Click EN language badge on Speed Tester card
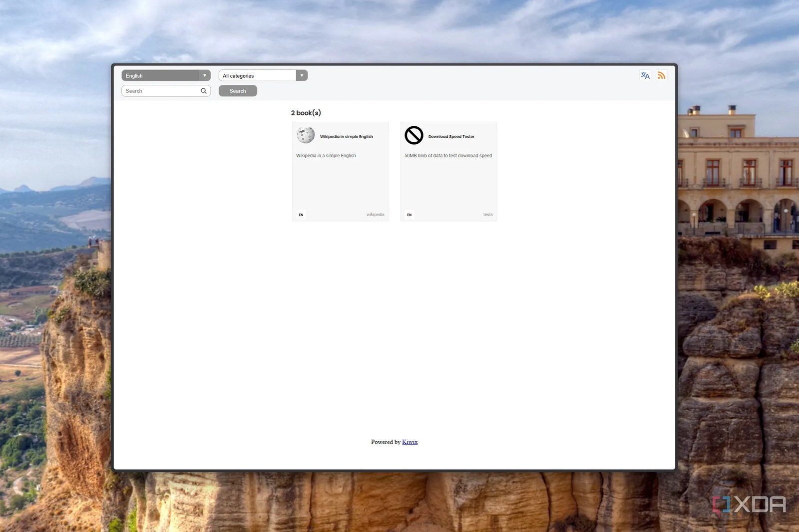This screenshot has height=532, width=799. point(409,215)
